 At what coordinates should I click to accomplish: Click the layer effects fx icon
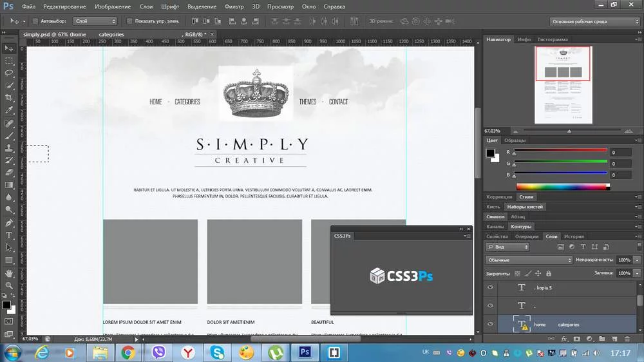point(564,339)
